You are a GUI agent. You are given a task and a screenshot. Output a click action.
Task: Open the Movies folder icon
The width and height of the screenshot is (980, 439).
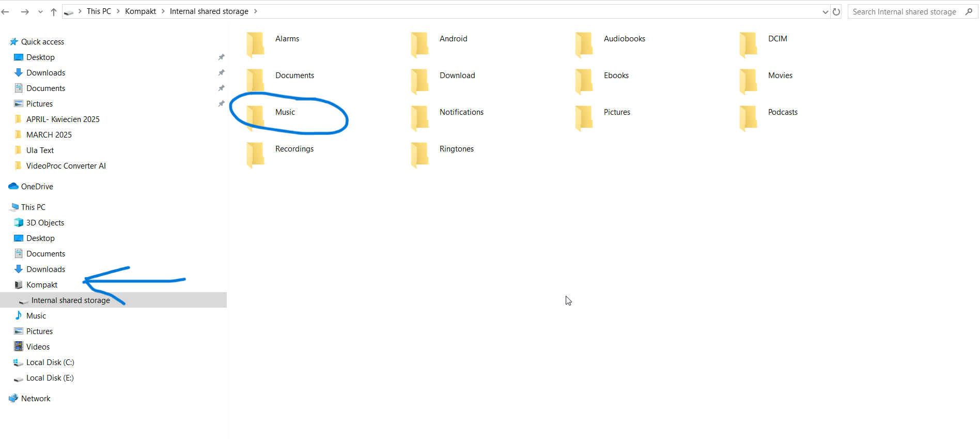(x=748, y=81)
